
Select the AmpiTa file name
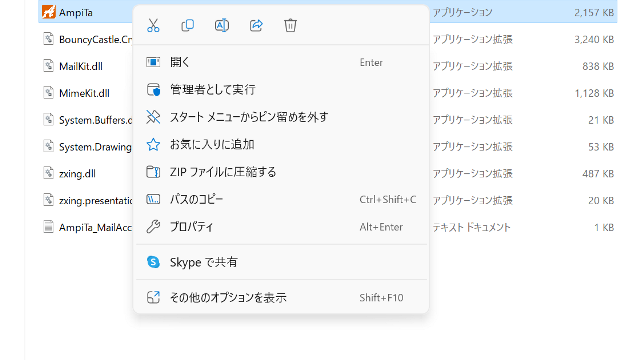pos(76,13)
